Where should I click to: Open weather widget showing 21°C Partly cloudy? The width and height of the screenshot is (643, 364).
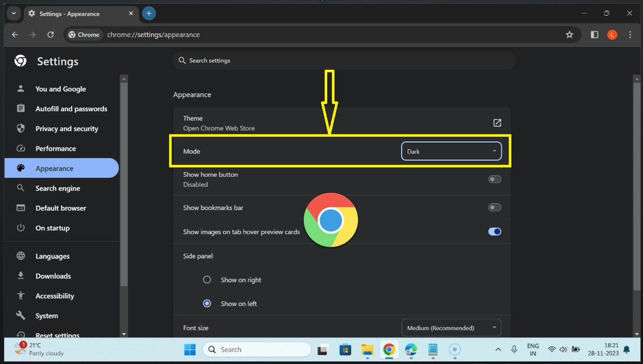point(39,349)
